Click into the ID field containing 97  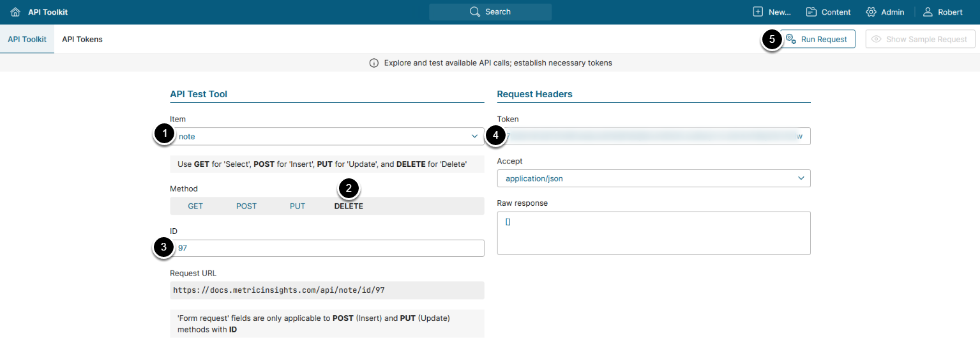tap(327, 248)
